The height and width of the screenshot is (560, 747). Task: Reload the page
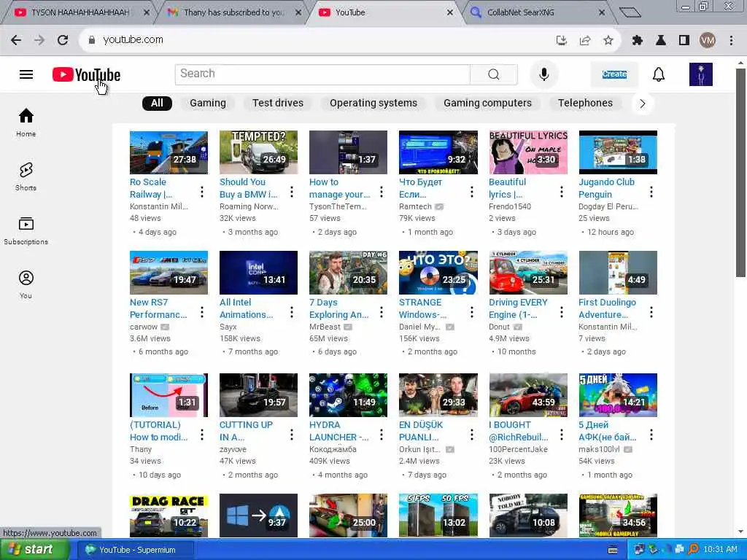pyautogui.click(x=63, y=40)
